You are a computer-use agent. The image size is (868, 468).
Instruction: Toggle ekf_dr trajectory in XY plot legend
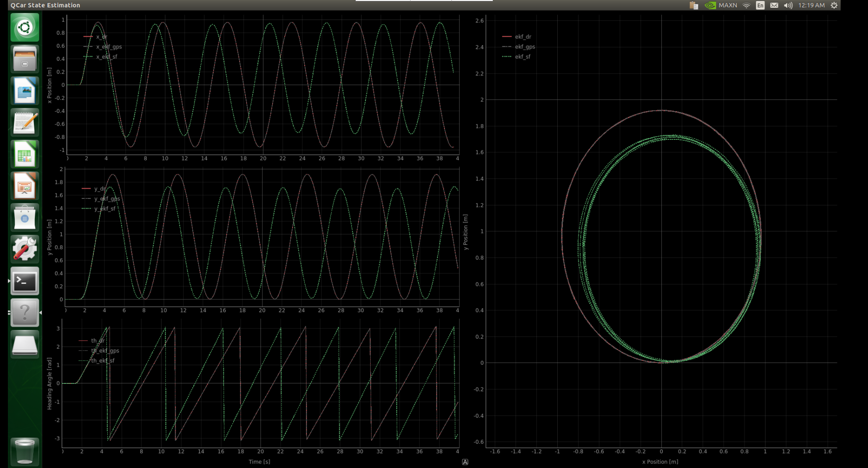(x=516, y=36)
